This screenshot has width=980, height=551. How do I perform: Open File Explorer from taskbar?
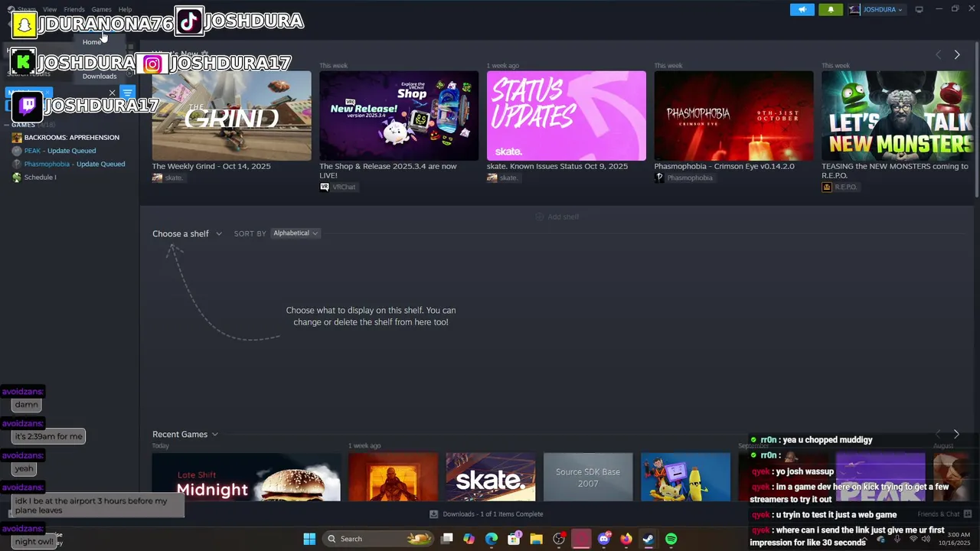(x=536, y=539)
